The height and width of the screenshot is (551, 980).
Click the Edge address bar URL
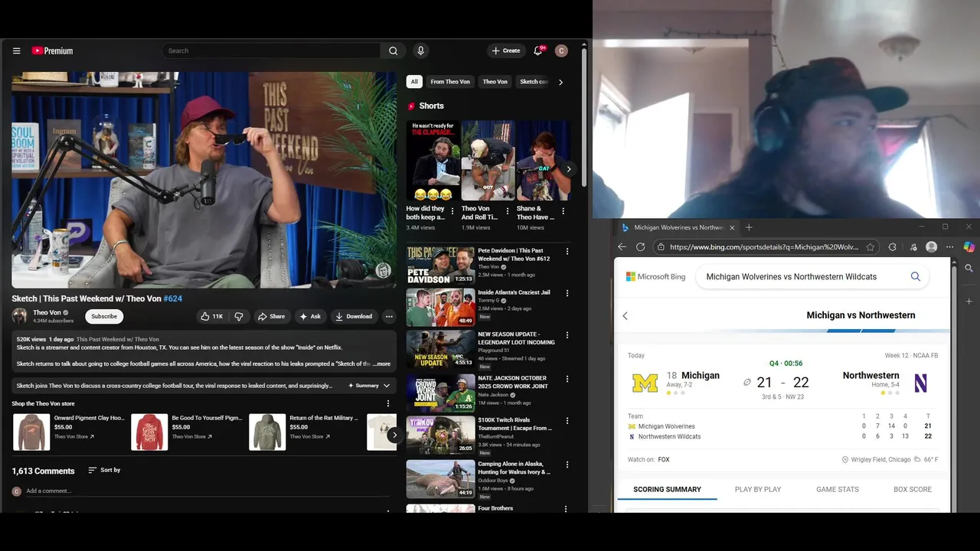764,247
